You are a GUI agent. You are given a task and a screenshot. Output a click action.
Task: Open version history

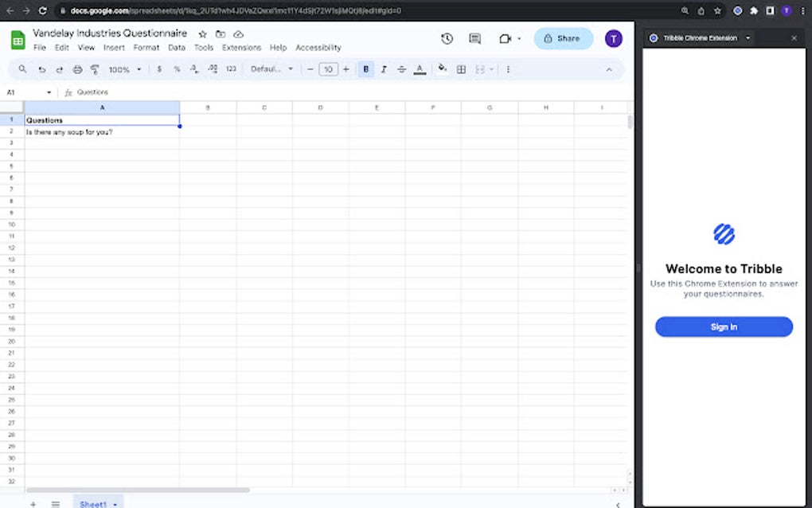click(x=447, y=38)
